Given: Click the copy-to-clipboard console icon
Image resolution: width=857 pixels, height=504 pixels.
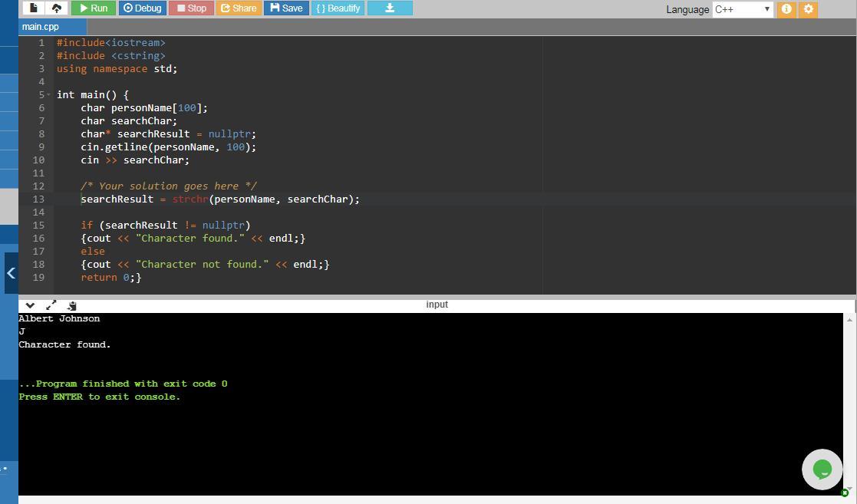Looking at the screenshot, I should click(x=71, y=305).
